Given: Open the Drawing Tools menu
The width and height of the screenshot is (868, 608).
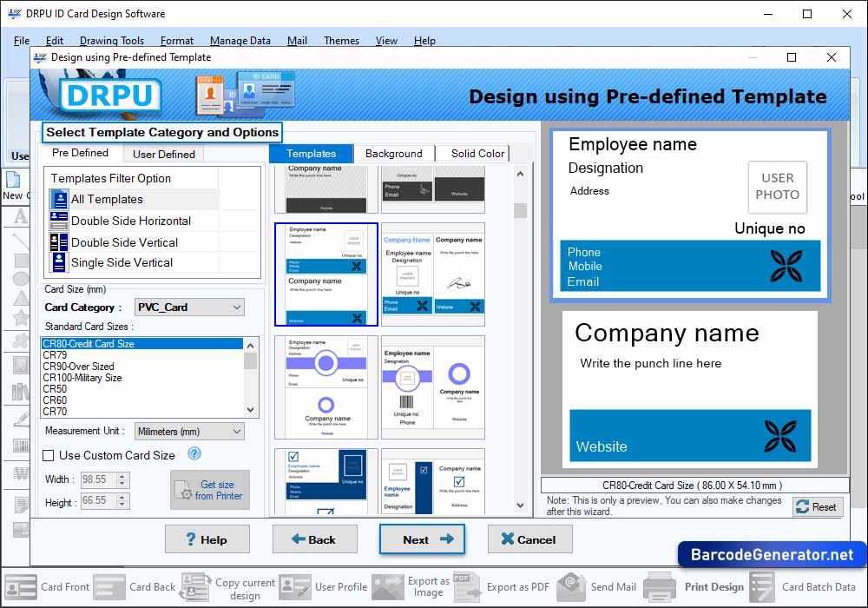Looking at the screenshot, I should (x=112, y=41).
